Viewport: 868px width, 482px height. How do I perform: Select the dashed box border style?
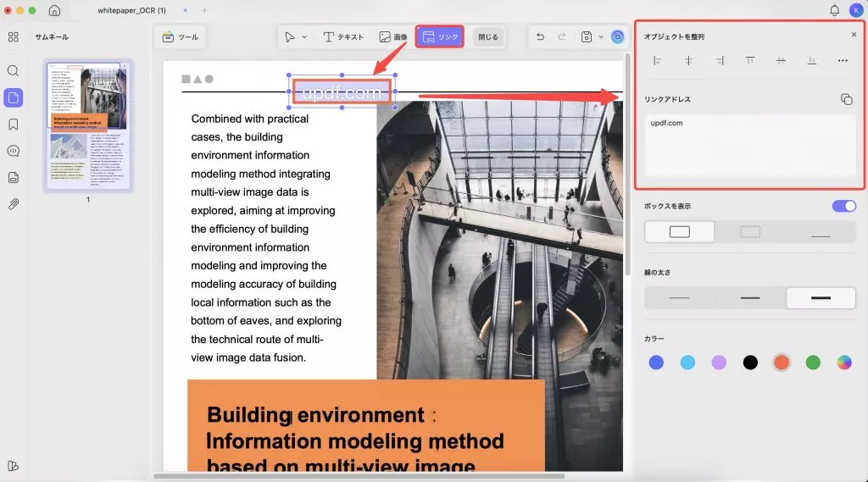click(x=750, y=232)
